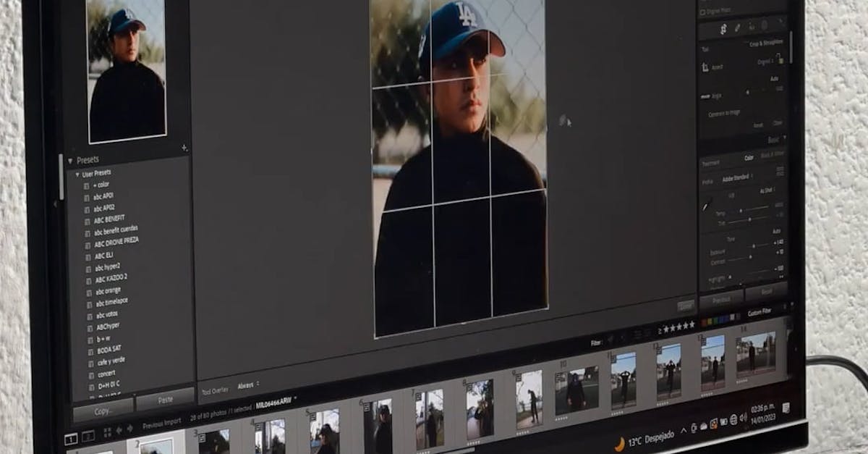
Task: Add new preset with plus icon
Action: tap(184, 148)
